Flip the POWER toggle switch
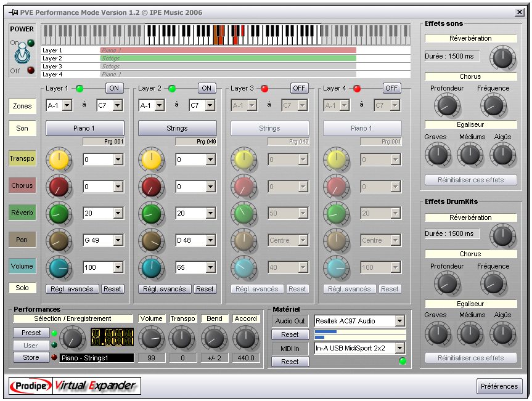The image size is (532, 401). click(x=22, y=55)
